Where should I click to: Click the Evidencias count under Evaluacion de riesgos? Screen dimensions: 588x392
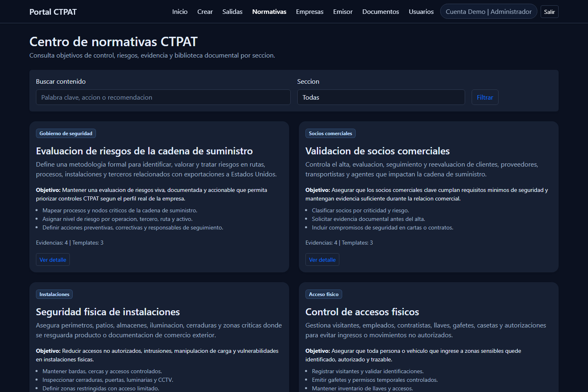point(52,243)
